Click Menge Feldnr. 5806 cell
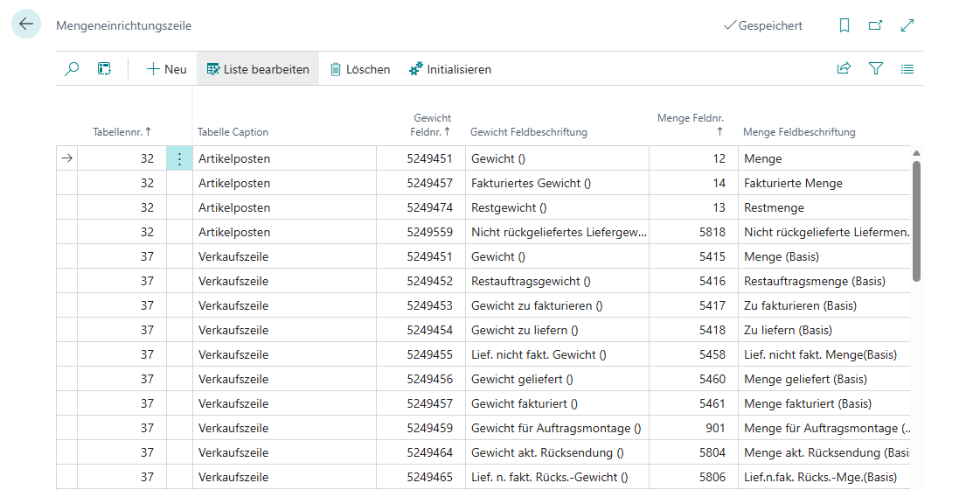The width and height of the screenshot is (980, 490). [x=694, y=477]
